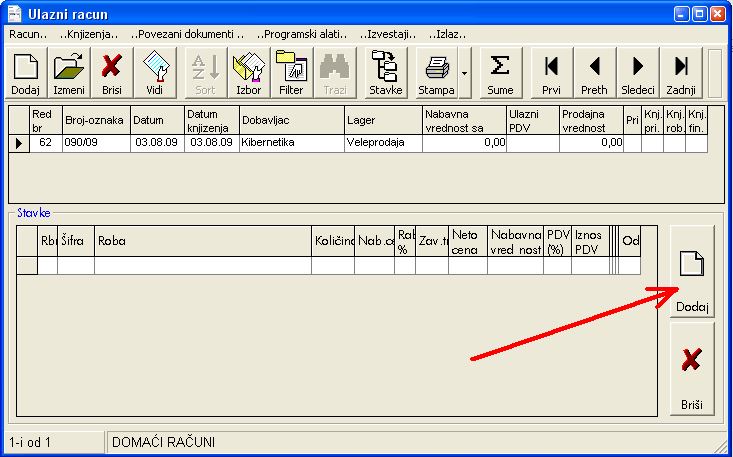Jump to last record with Zadnji

tap(681, 73)
